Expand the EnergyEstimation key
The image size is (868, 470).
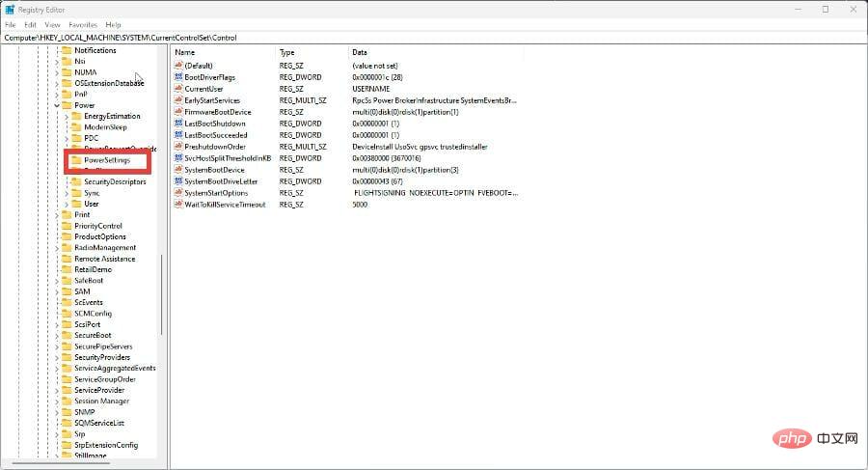click(67, 117)
